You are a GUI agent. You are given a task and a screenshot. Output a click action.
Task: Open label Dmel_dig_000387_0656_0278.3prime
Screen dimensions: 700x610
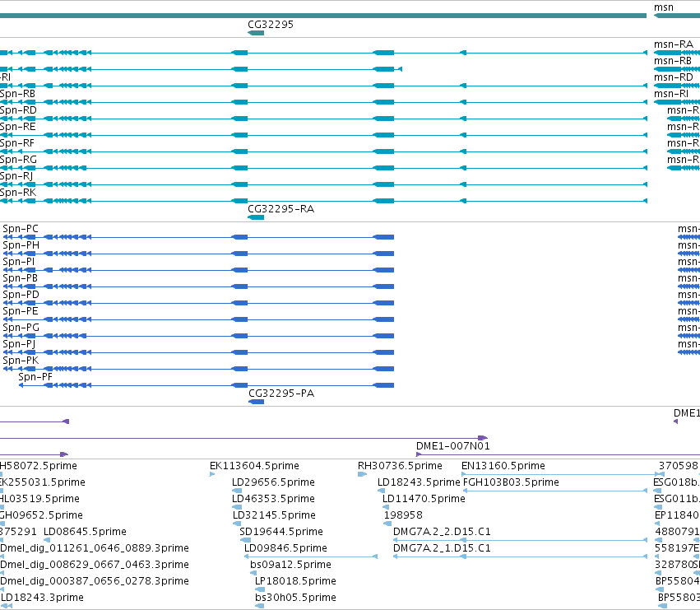[95, 581]
